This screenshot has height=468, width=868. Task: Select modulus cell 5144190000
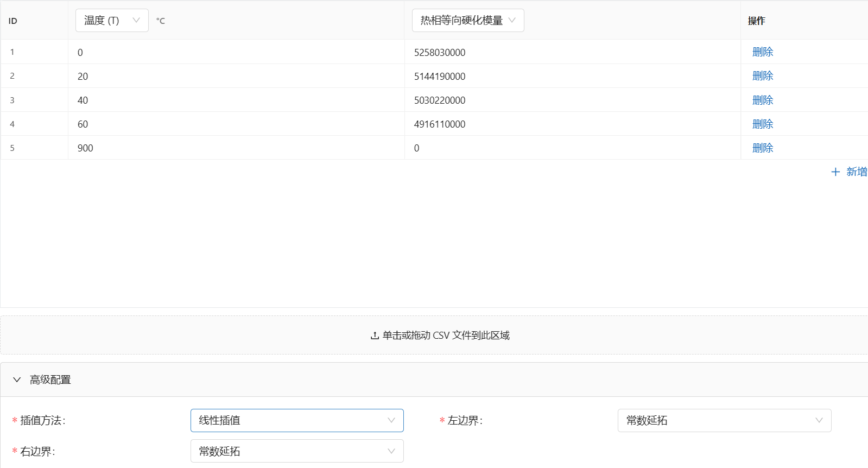click(573, 76)
